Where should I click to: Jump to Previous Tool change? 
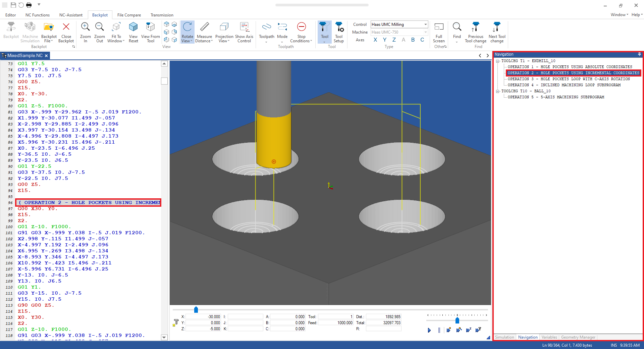[476, 32]
